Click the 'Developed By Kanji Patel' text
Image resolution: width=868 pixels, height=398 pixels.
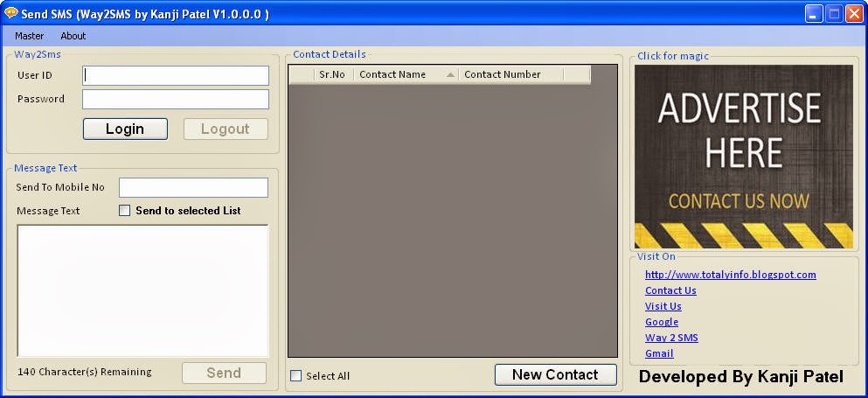click(741, 377)
